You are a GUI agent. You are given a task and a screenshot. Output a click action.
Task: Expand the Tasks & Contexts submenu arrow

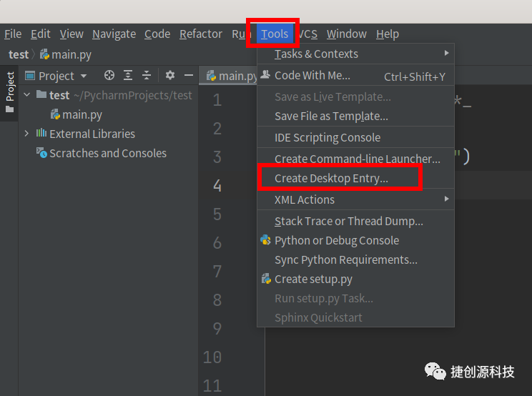[x=446, y=53]
